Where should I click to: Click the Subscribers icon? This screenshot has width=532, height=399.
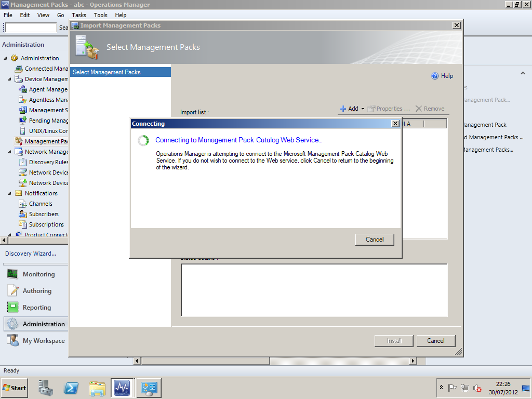pyautogui.click(x=23, y=214)
